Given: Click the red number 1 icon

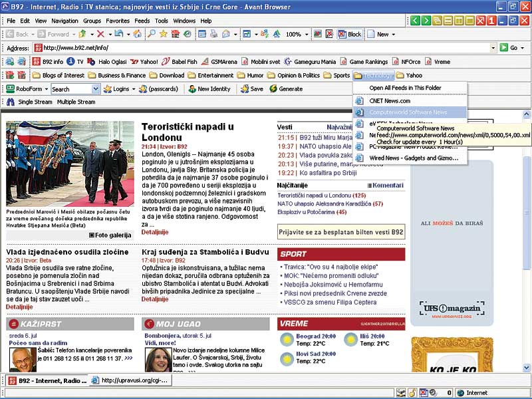Looking at the screenshot, I should click(x=491, y=21).
